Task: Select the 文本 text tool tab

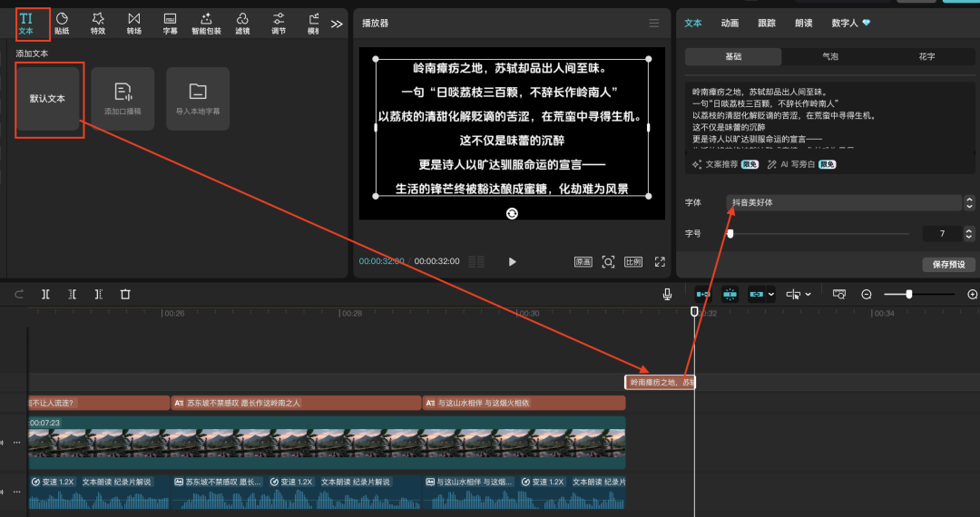Action: tap(25, 24)
